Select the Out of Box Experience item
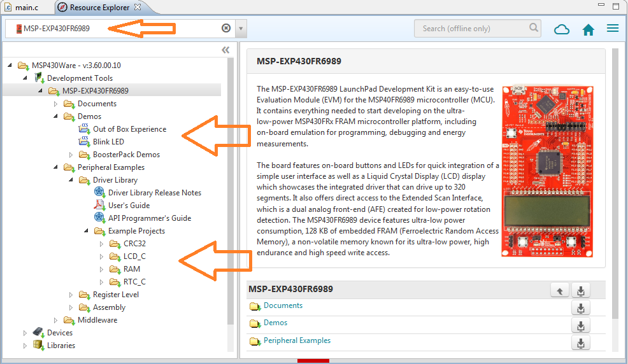Image resolution: width=628 pixels, height=364 pixels. coord(130,129)
